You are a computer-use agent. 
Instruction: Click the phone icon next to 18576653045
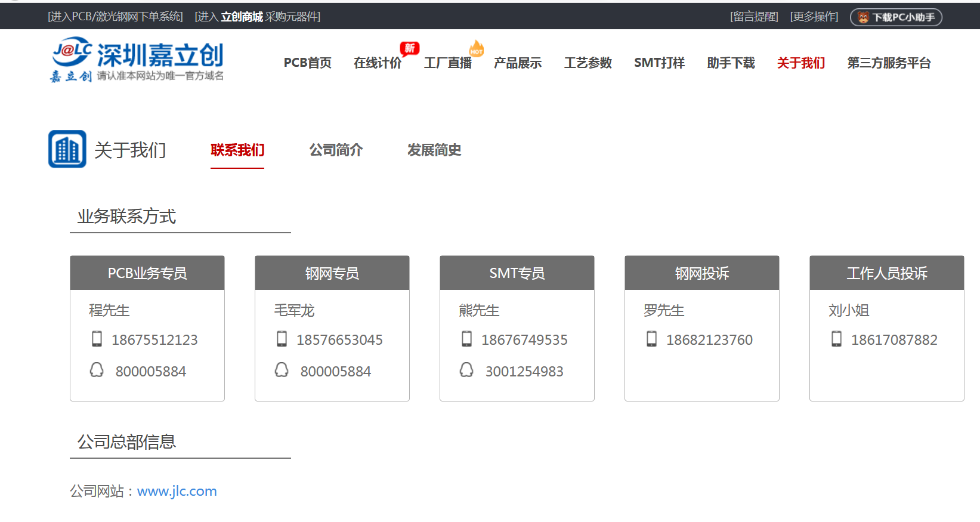coord(282,339)
